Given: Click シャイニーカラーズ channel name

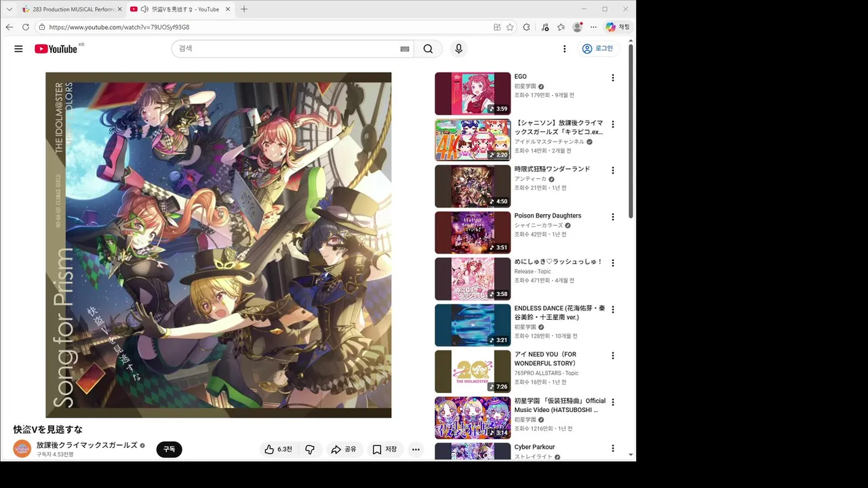Looking at the screenshot, I should (538, 225).
